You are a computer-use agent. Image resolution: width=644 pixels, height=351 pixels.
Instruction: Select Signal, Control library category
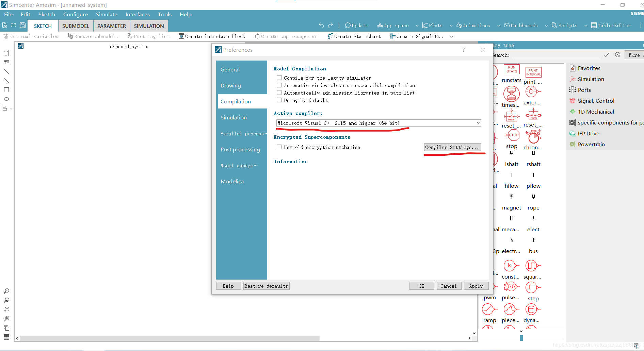[596, 101]
